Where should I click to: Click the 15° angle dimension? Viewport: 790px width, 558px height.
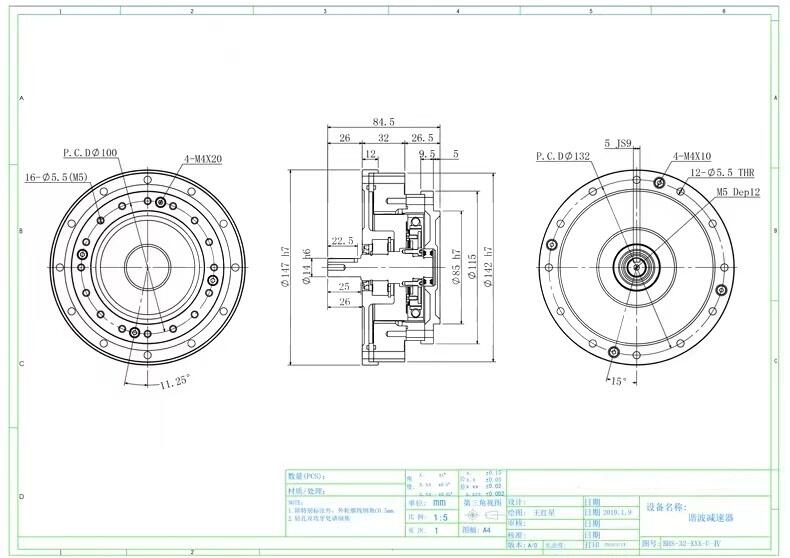pyautogui.click(x=617, y=381)
